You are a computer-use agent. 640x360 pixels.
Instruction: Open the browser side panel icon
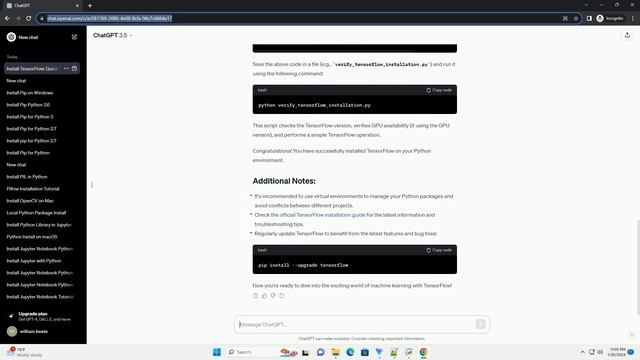click(589, 18)
